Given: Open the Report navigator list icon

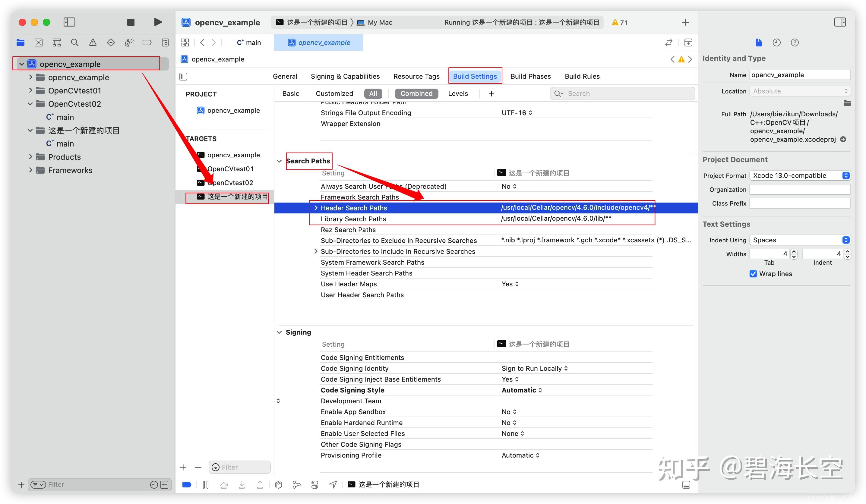Looking at the screenshot, I should 165,42.
